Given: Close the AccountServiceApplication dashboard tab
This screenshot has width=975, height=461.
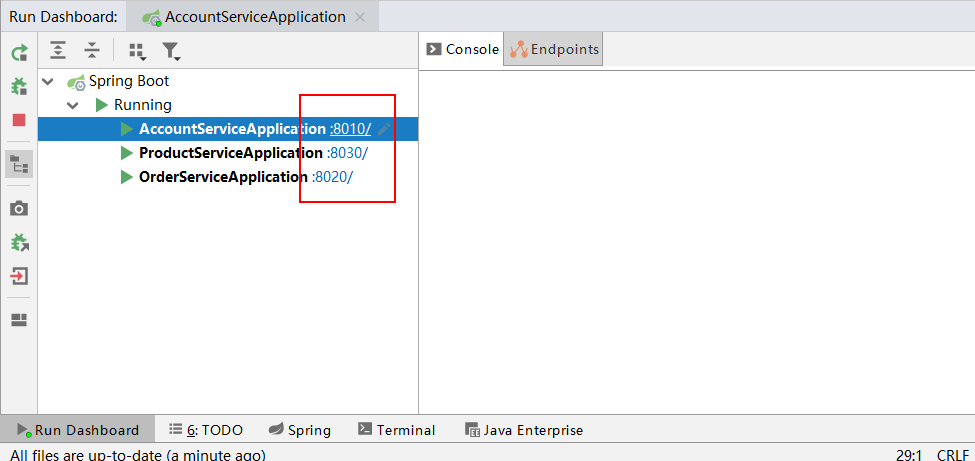Looking at the screenshot, I should click(x=360, y=17).
